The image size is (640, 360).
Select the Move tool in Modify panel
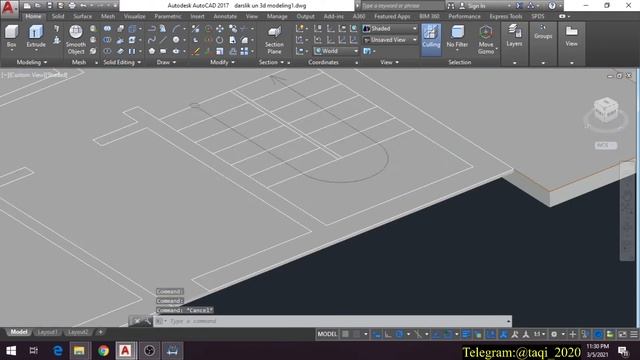(220, 29)
